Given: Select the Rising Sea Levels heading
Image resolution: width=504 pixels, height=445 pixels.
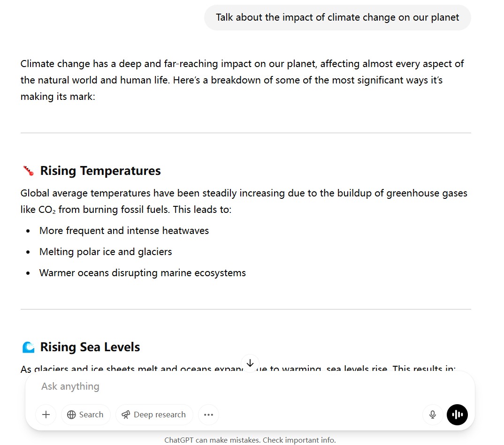Looking at the screenshot, I should tap(90, 347).
